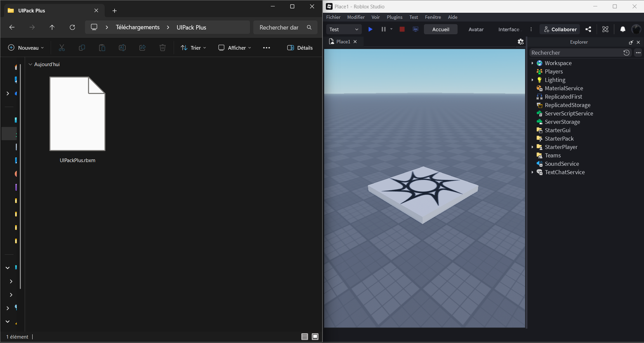Click the Share icon in File Explorer
This screenshot has width=644, height=343.
point(142,48)
